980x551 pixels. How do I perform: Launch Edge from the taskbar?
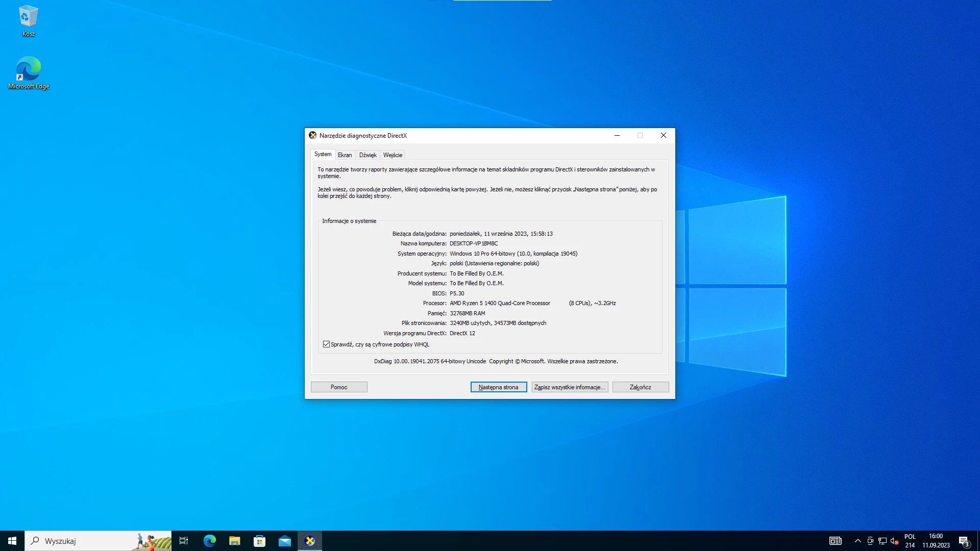click(209, 541)
